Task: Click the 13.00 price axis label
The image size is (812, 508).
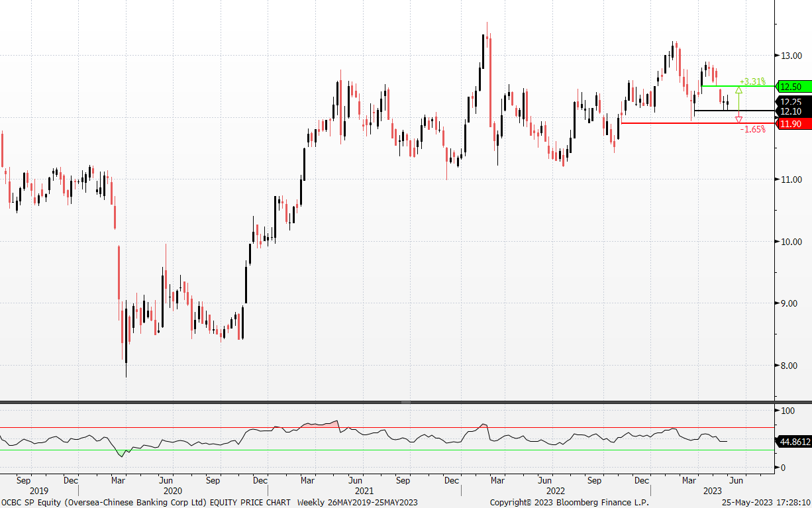Action: (x=790, y=56)
